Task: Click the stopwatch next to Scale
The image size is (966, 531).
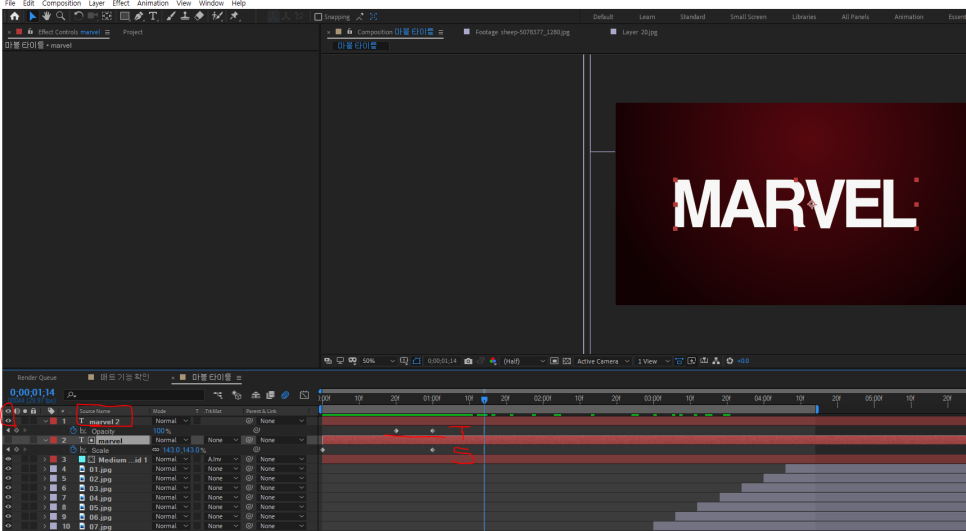Action: pos(73,450)
